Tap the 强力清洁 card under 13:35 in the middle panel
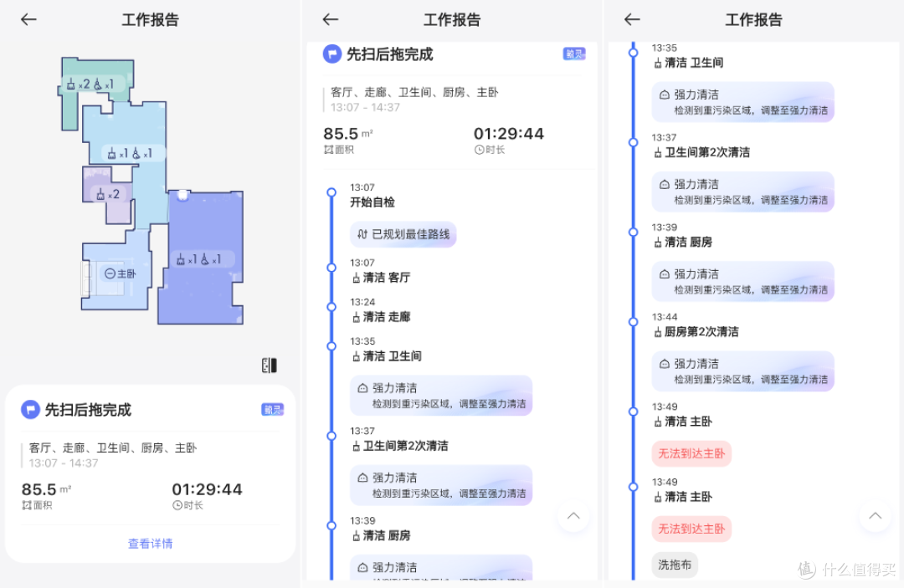Screen dimensions: 904x588 441,396
